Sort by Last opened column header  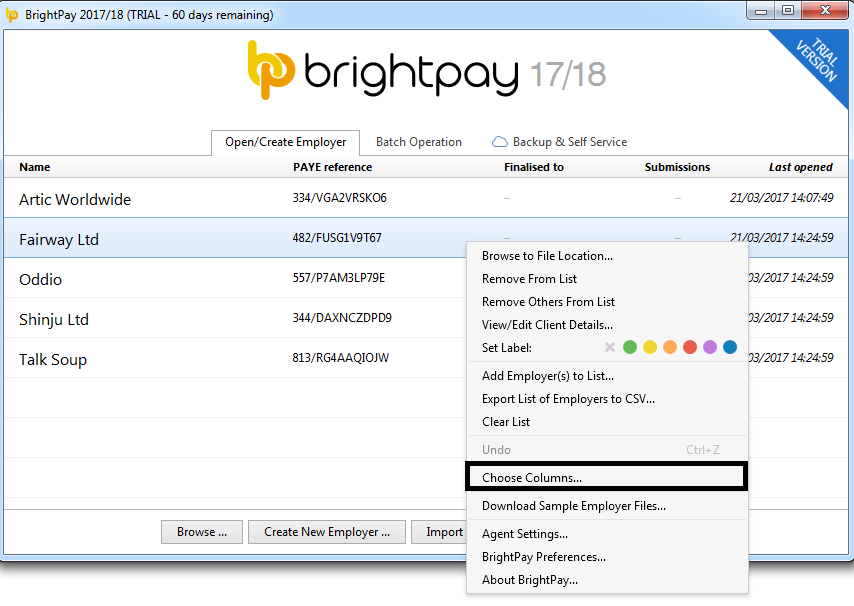pyautogui.click(x=801, y=167)
